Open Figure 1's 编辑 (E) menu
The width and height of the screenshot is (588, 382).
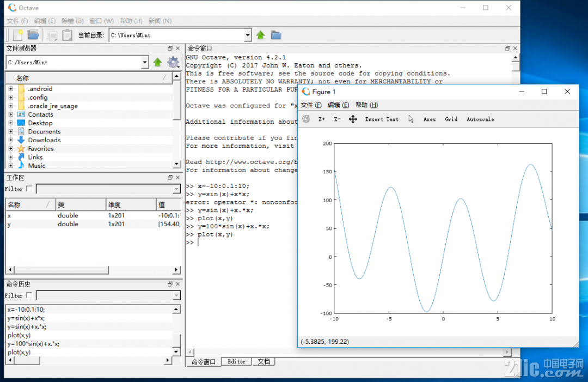(338, 105)
